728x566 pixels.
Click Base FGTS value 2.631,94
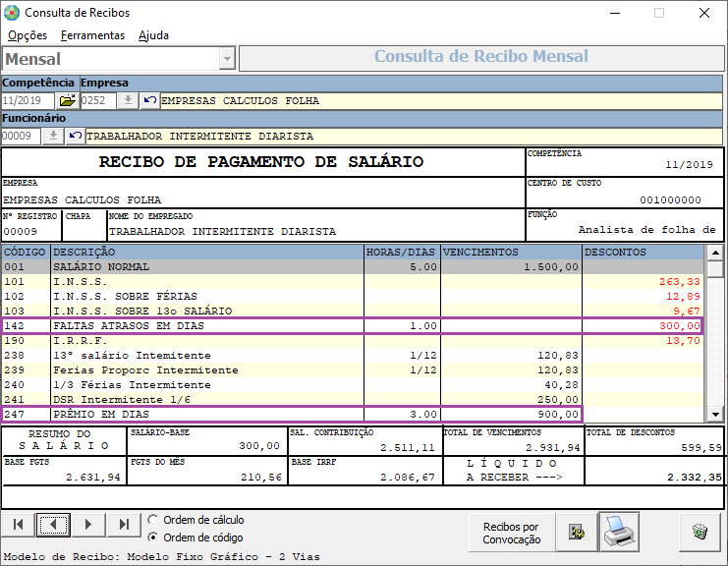93,478
